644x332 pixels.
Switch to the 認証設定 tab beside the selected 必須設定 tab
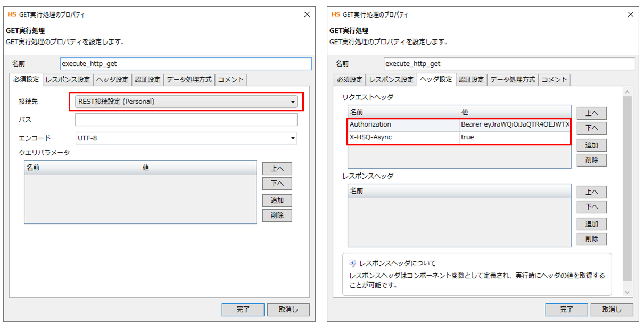(x=147, y=80)
